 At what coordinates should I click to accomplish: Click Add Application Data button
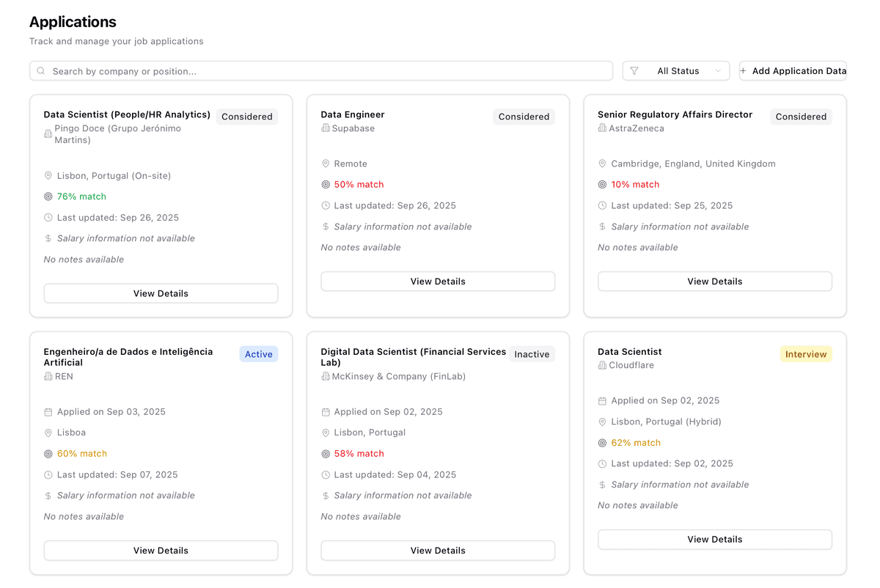tap(793, 71)
